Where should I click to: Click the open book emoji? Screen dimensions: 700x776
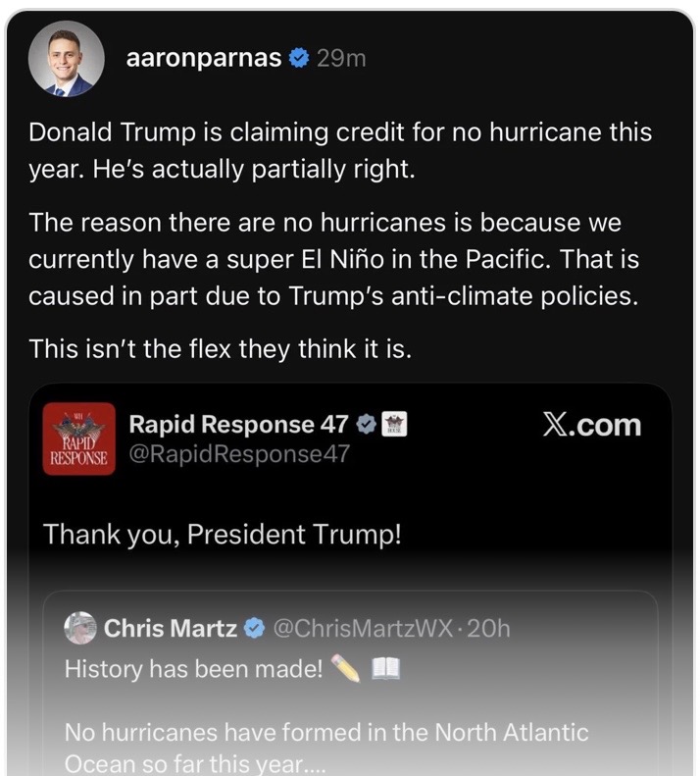[386, 669]
